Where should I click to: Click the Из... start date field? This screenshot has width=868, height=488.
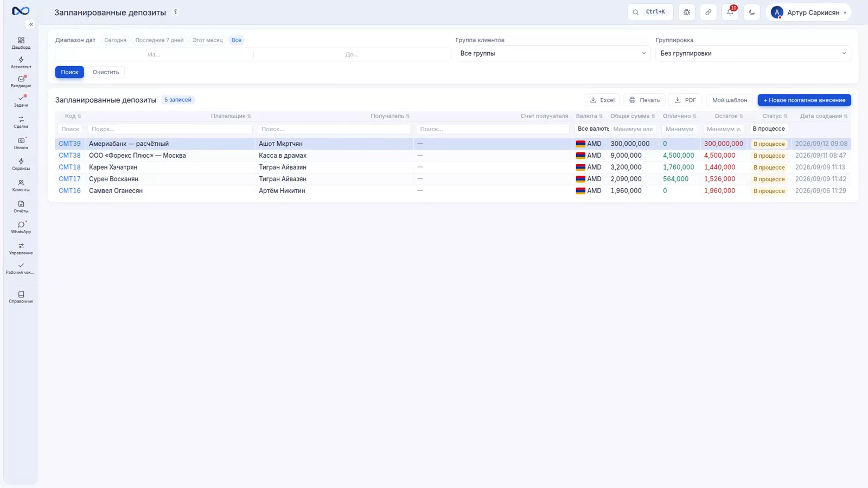pos(154,54)
